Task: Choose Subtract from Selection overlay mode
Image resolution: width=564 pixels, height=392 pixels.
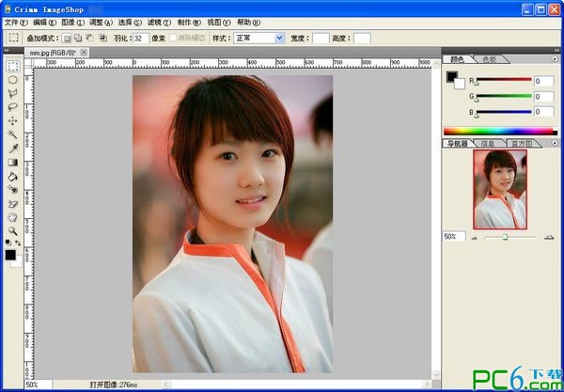Action: (x=90, y=38)
